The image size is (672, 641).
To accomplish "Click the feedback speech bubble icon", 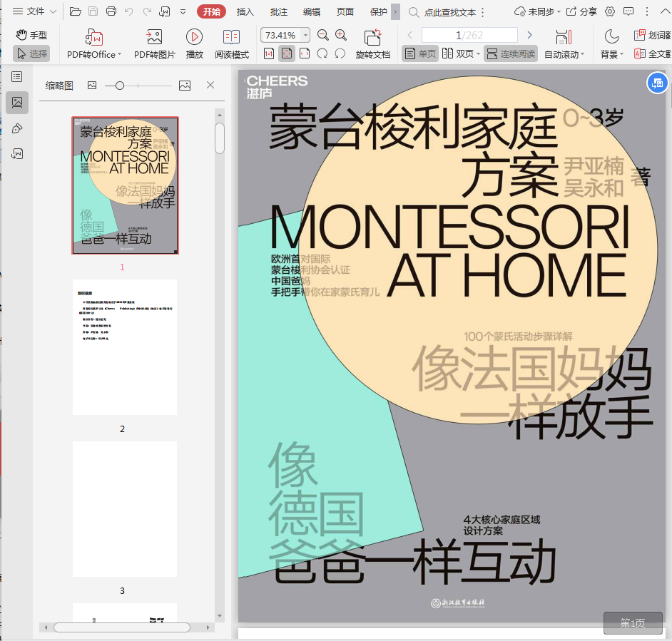I will [628, 11].
